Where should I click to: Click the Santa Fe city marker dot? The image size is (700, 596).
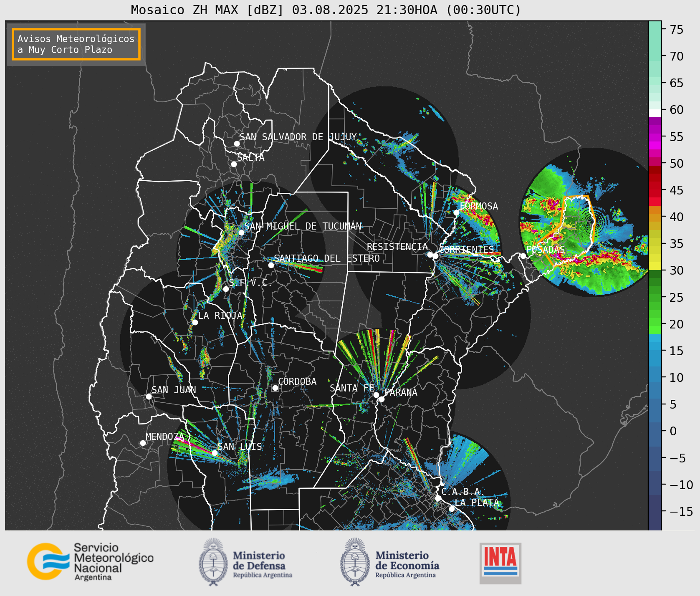[376, 395]
